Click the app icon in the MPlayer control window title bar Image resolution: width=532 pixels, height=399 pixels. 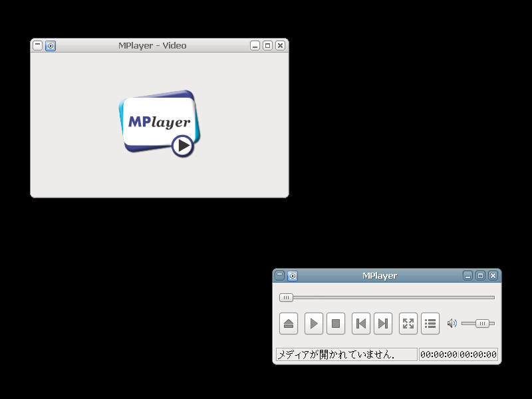293,276
